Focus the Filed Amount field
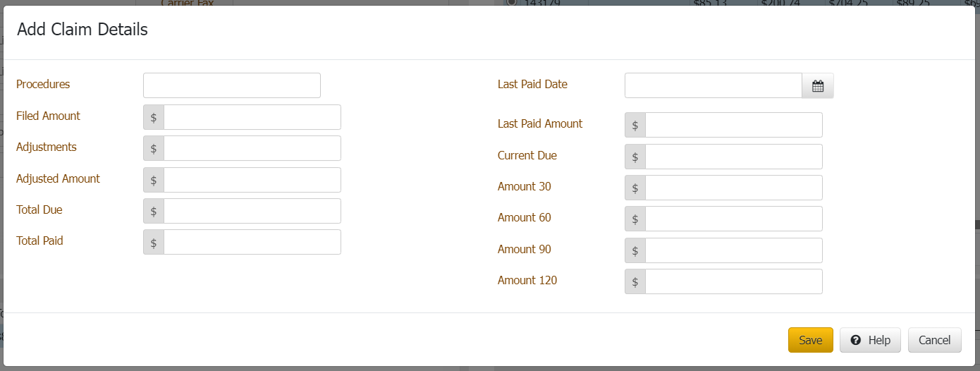This screenshot has width=980, height=371. [x=252, y=117]
